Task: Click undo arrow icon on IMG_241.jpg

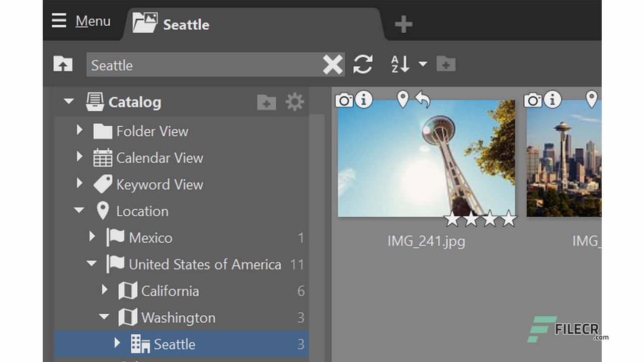Action: pos(423,100)
